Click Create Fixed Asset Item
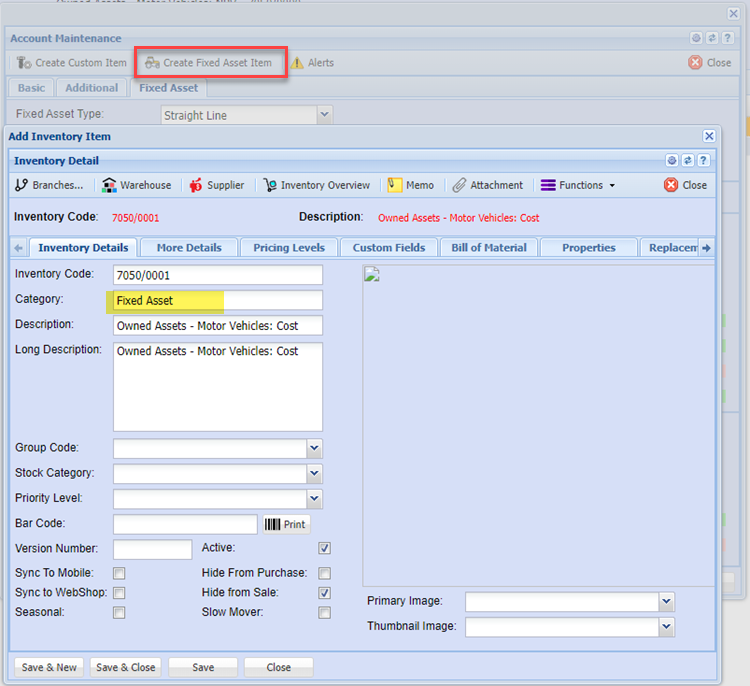 click(x=211, y=63)
